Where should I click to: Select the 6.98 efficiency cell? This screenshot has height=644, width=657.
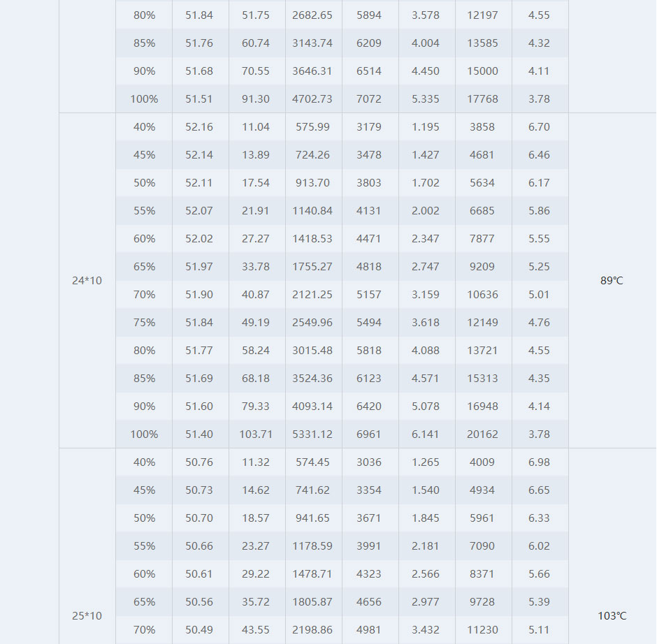(539, 462)
